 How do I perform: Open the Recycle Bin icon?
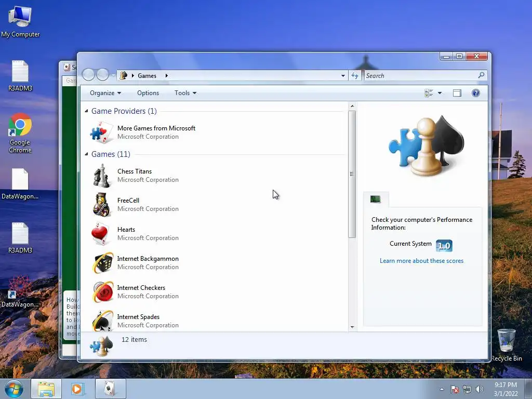[507, 344]
